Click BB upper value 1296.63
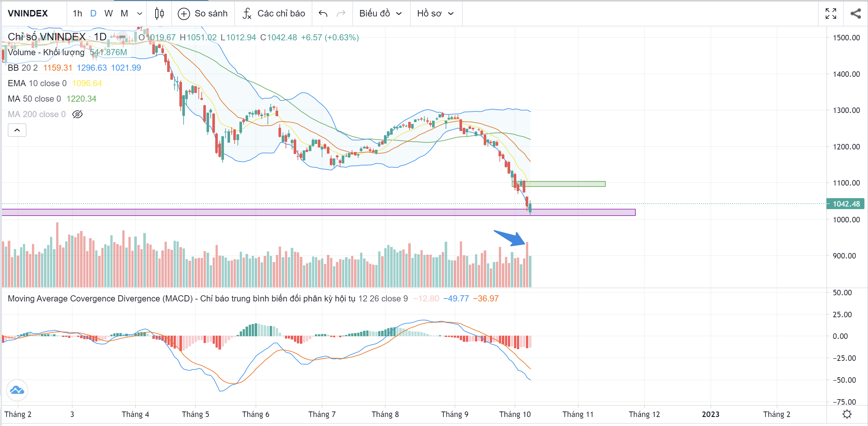Image resolution: width=868 pixels, height=426 pixels. [92, 68]
